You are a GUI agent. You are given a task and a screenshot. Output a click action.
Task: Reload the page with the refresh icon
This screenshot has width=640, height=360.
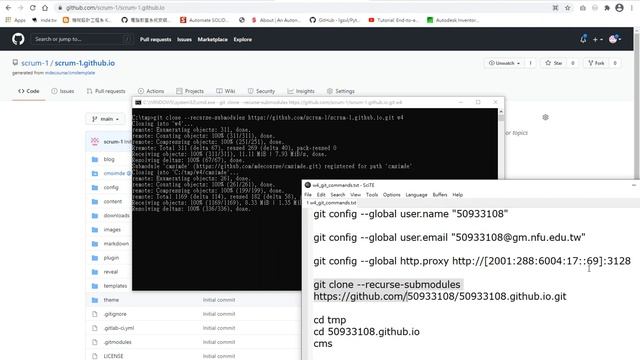(x=33, y=8)
